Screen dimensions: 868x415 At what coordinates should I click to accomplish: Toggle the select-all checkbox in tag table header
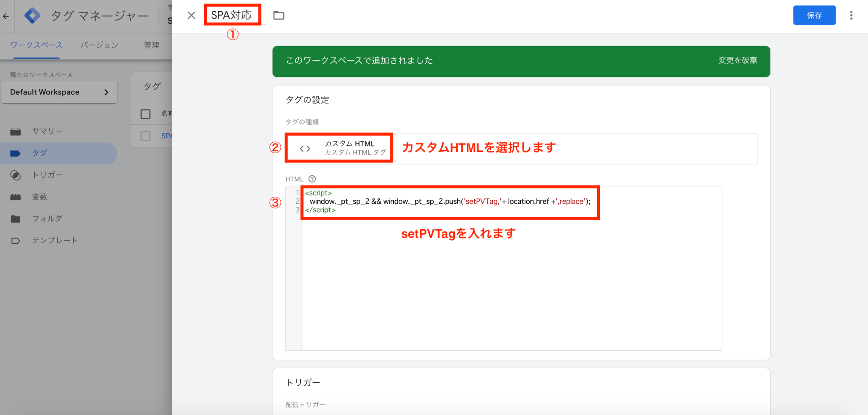(145, 114)
